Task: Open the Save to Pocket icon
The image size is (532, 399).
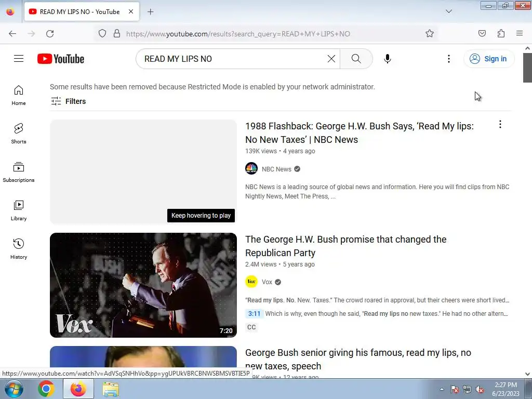Action: coord(482,33)
